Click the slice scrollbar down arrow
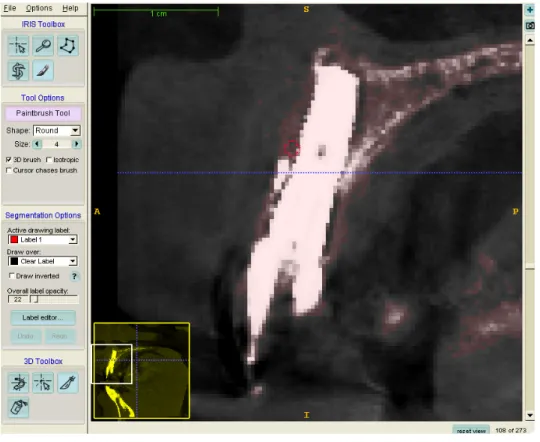This screenshot has width=540, height=442. (530, 416)
